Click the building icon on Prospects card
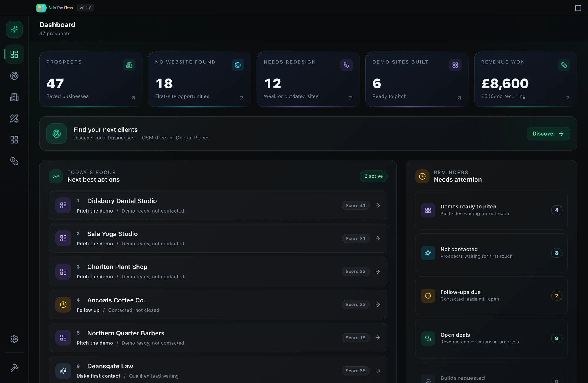This screenshot has height=383, width=588. (x=129, y=65)
